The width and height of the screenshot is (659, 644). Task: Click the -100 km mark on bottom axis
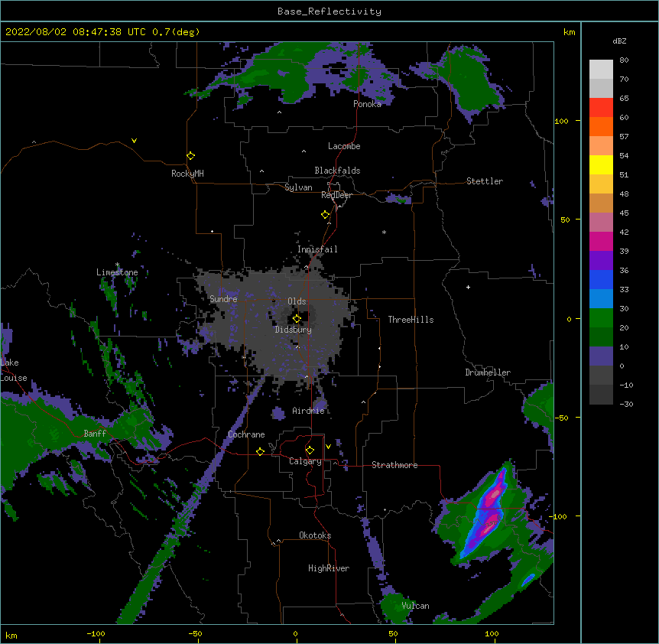tap(96, 633)
